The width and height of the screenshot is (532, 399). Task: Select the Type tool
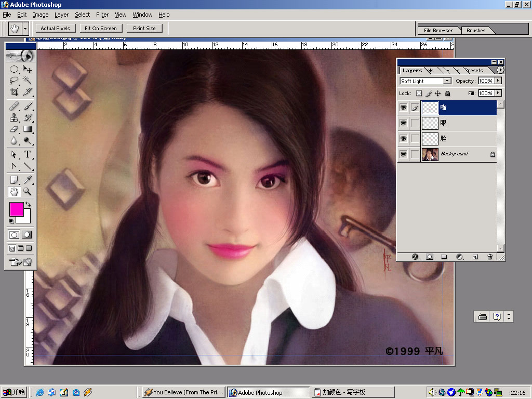pos(28,154)
